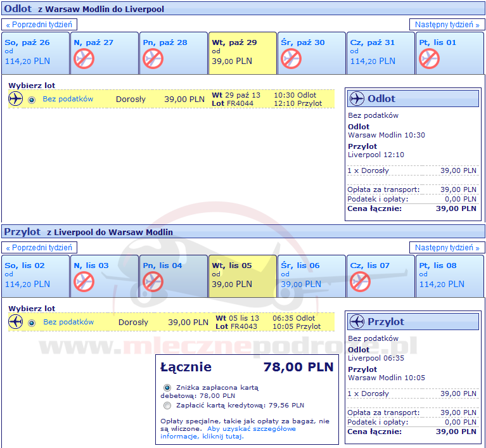The image size is (486, 448).
Task: Click the Bez podatków link for return flight
Action: pyautogui.click(x=68, y=322)
